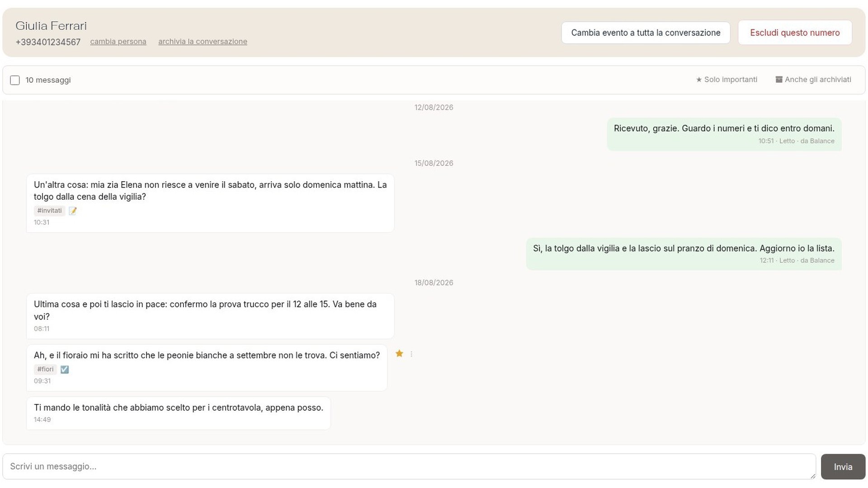Focus the Scrivi un messaggio input field

[409, 466]
